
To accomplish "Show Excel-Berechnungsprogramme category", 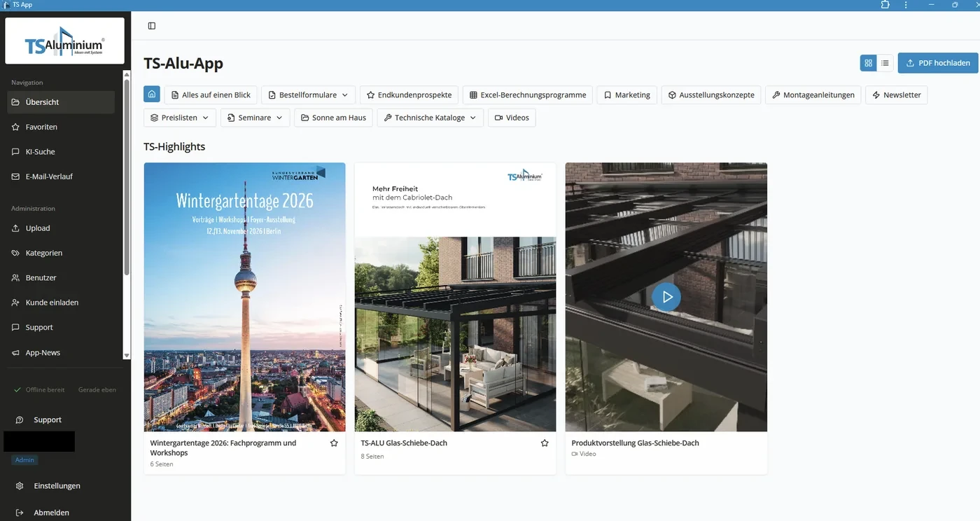I will [528, 95].
